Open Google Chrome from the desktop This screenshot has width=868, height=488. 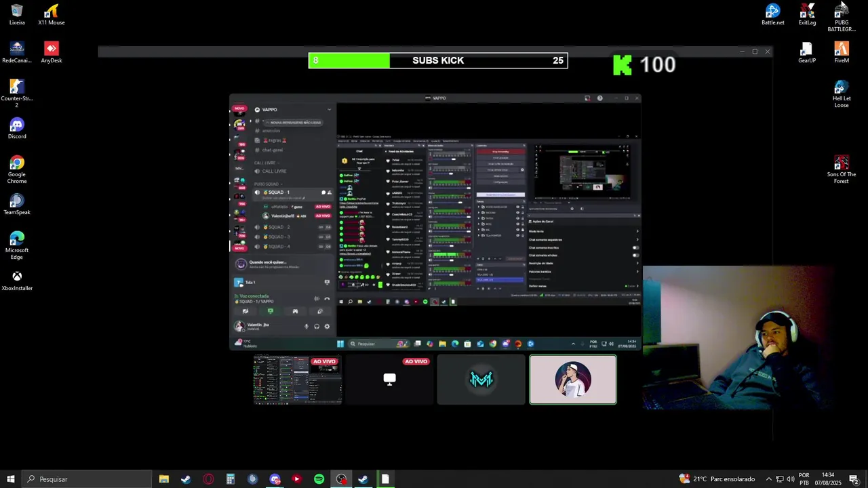pos(17,169)
